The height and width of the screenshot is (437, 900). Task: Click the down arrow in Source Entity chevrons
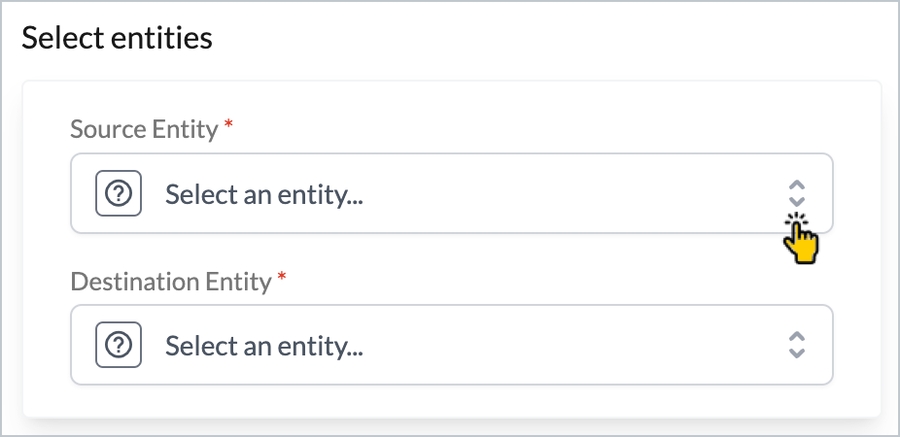coord(796,201)
